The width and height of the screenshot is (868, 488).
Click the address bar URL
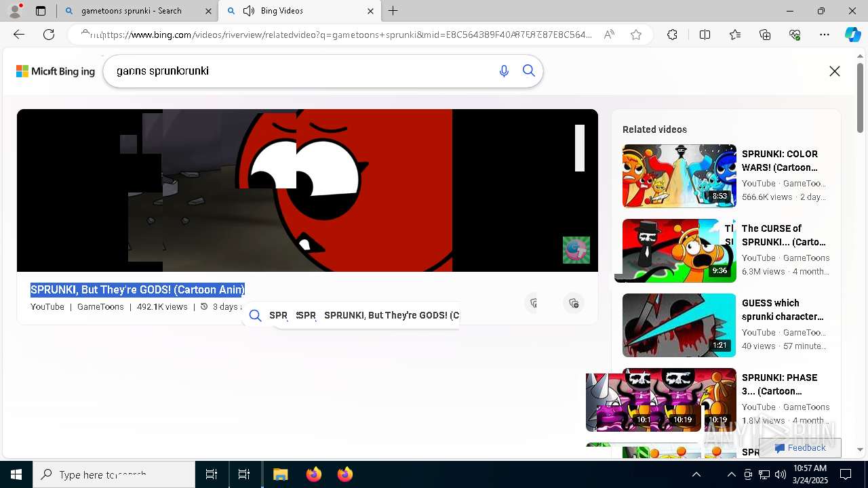pos(346,35)
